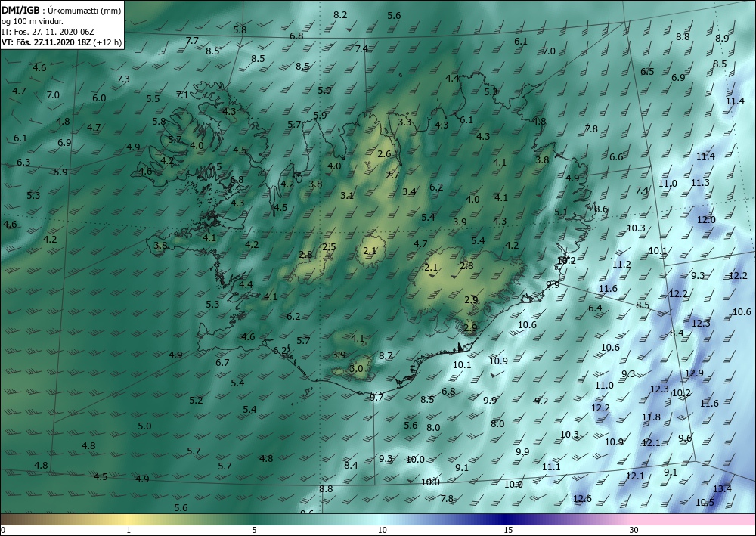Click the 8.7 value on the map
Viewport: 756px width, 536px height.
[x=386, y=356]
